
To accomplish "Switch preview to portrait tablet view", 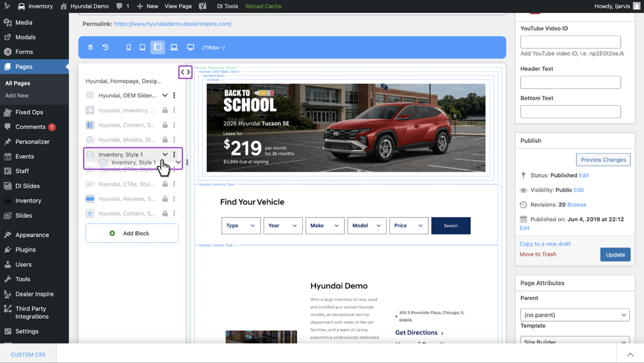I will point(142,47).
